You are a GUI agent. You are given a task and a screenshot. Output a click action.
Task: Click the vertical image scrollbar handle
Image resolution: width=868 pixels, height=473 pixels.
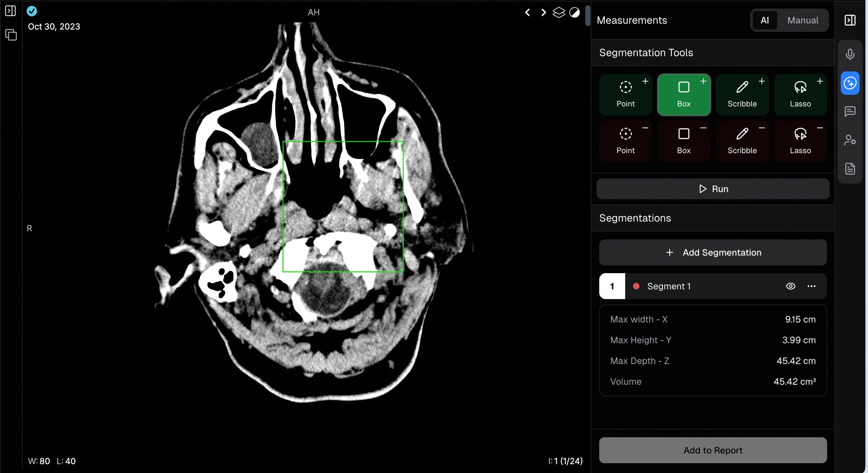tap(587, 16)
